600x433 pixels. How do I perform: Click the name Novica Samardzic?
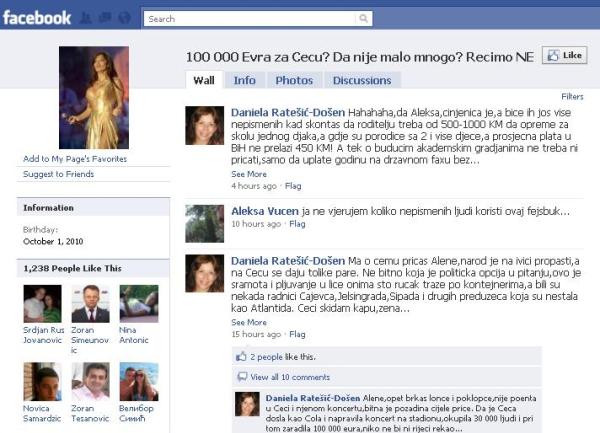[x=42, y=413]
